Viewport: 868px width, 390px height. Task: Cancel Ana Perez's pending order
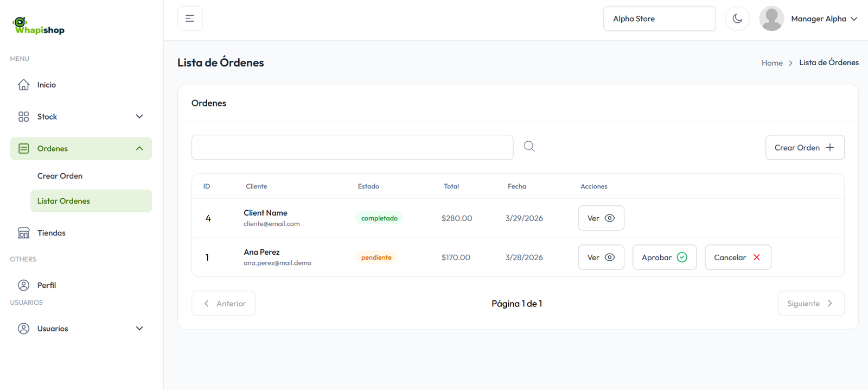(737, 257)
